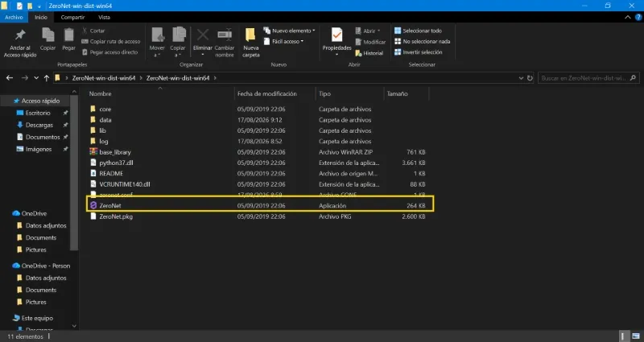Choose Pegar acceso directo
Viewport: 644px width, 342px height.
[x=109, y=52]
